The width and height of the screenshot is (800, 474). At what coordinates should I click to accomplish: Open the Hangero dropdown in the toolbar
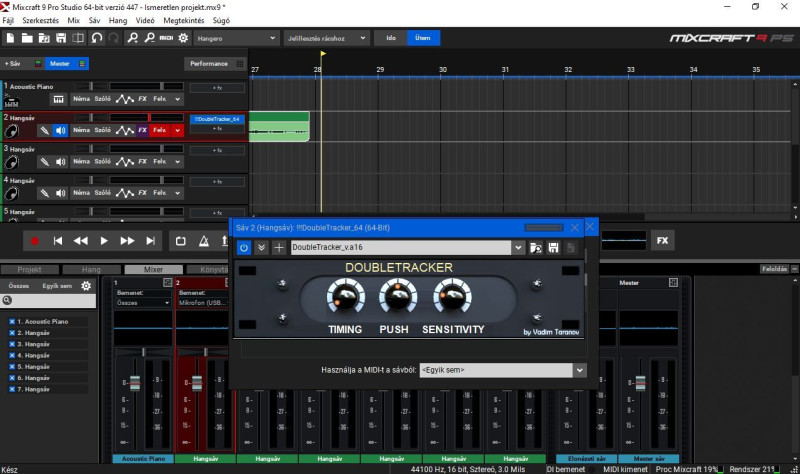click(x=236, y=38)
